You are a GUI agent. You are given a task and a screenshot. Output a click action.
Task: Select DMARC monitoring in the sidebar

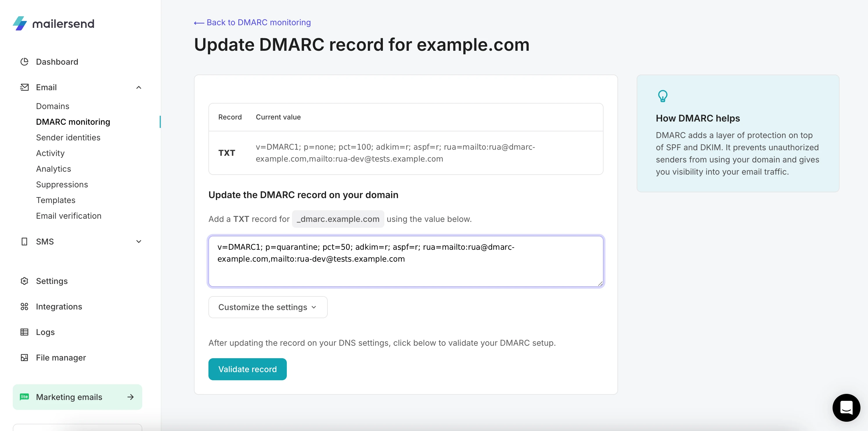pyautogui.click(x=73, y=122)
